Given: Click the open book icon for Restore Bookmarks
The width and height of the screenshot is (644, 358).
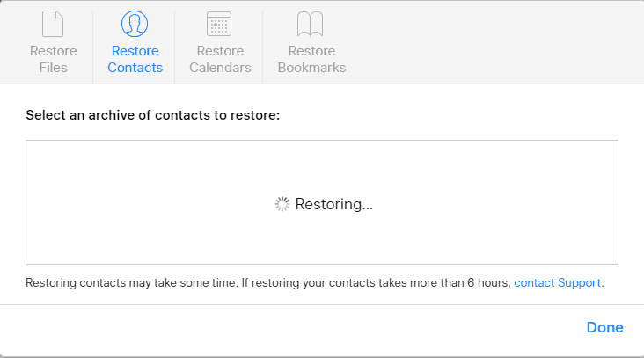Looking at the screenshot, I should (x=310, y=24).
